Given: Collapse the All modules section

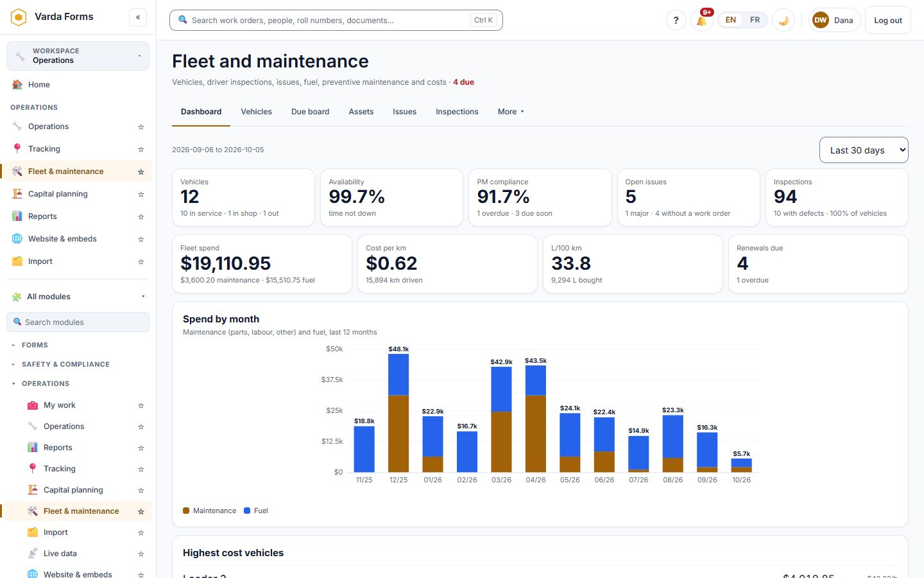Looking at the screenshot, I should pos(78,297).
